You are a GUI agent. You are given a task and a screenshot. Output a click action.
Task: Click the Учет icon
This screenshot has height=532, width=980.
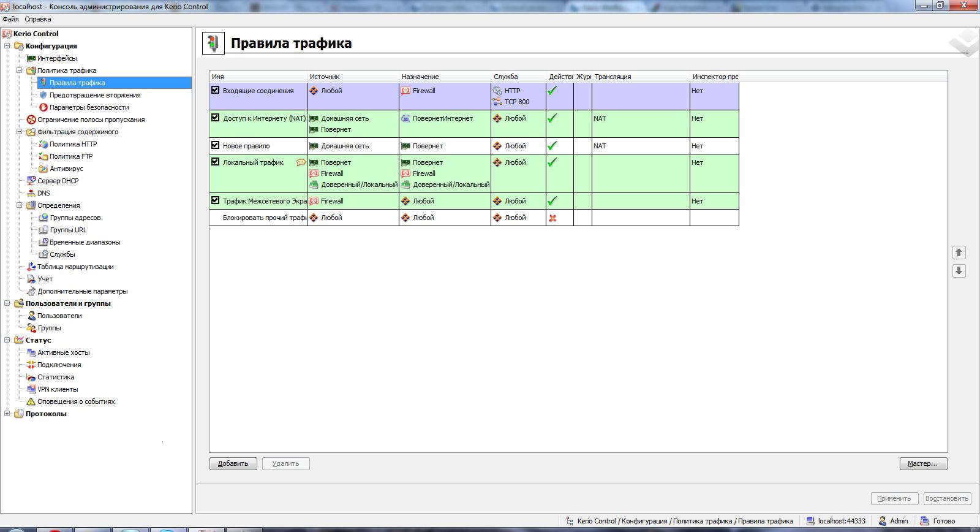tap(31, 279)
